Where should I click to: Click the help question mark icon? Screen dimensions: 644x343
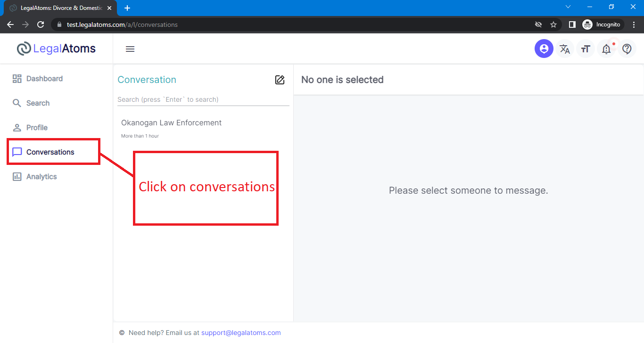click(x=627, y=49)
